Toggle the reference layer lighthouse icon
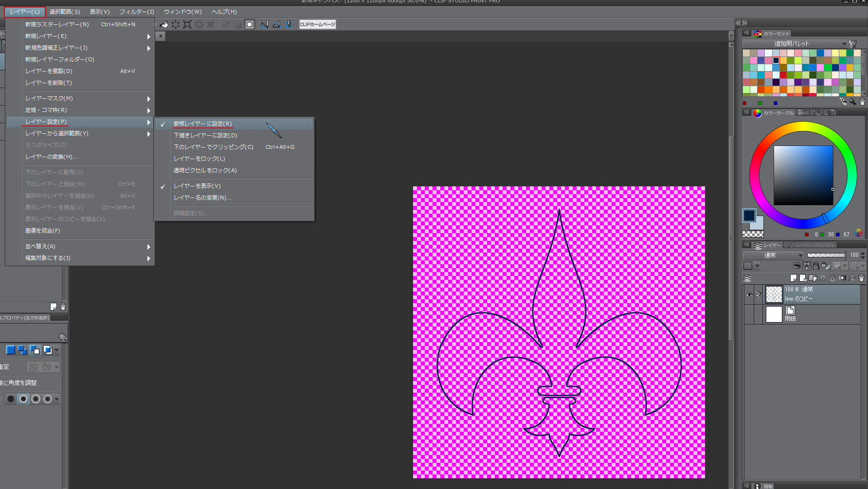 (x=807, y=266)
